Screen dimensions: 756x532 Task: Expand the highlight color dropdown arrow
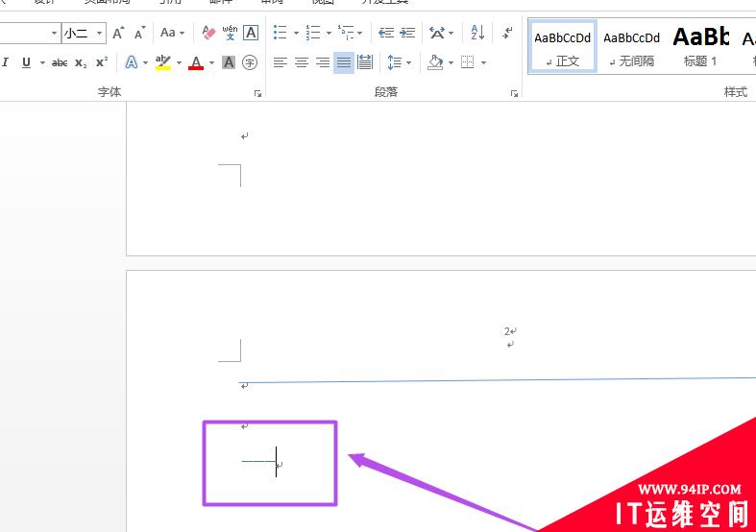tap(179, 62)
